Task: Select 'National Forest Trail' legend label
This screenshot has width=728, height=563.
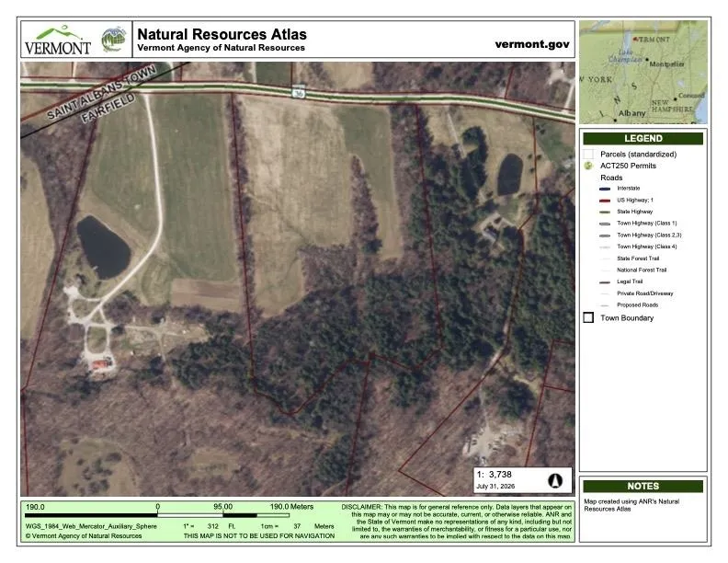Action: (642, 270)
